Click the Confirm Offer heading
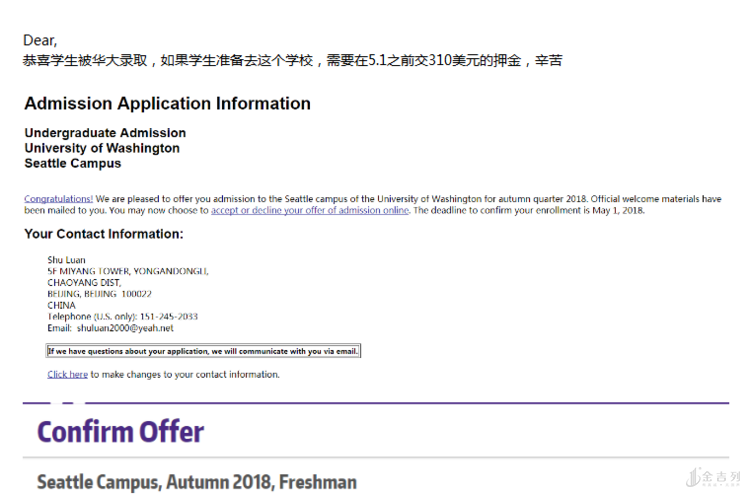The height and width of the screenshot is (497, 750). [x=121, y=431]
